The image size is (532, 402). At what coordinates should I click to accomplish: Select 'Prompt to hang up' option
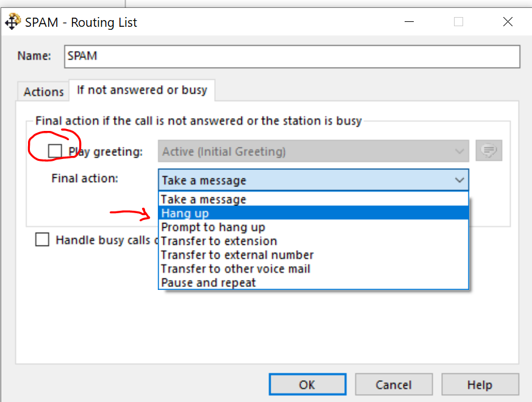pyautogui.click(x=213, y=227)
